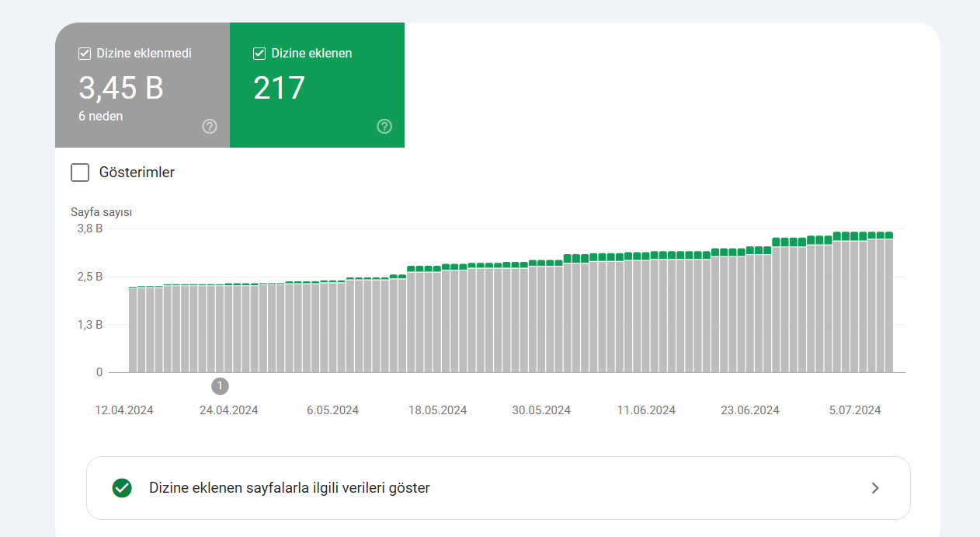Click help icon in green Dizine eklenen card
This screenshot has height=537, width=980.
[x=384, y=127]
